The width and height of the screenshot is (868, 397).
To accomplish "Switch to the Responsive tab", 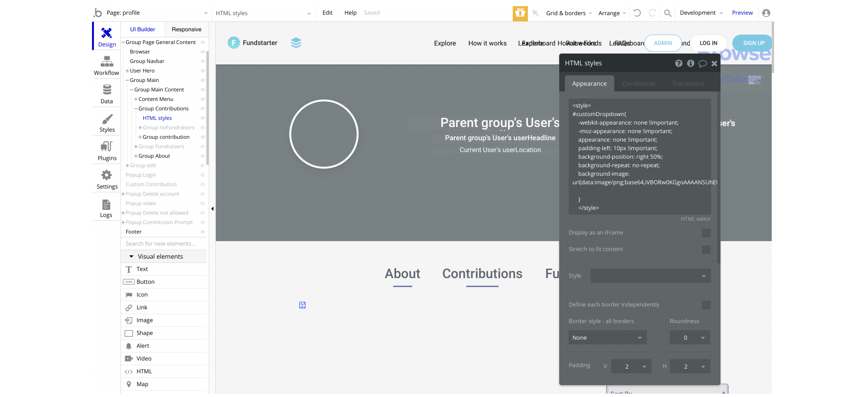I will pyautogui.click(x=186, y=29).
